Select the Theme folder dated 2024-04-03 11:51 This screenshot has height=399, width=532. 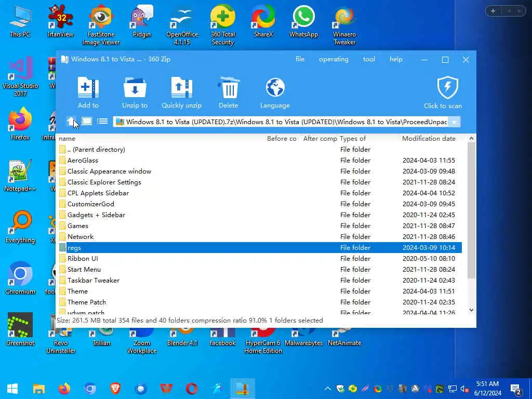pos(260,291)
